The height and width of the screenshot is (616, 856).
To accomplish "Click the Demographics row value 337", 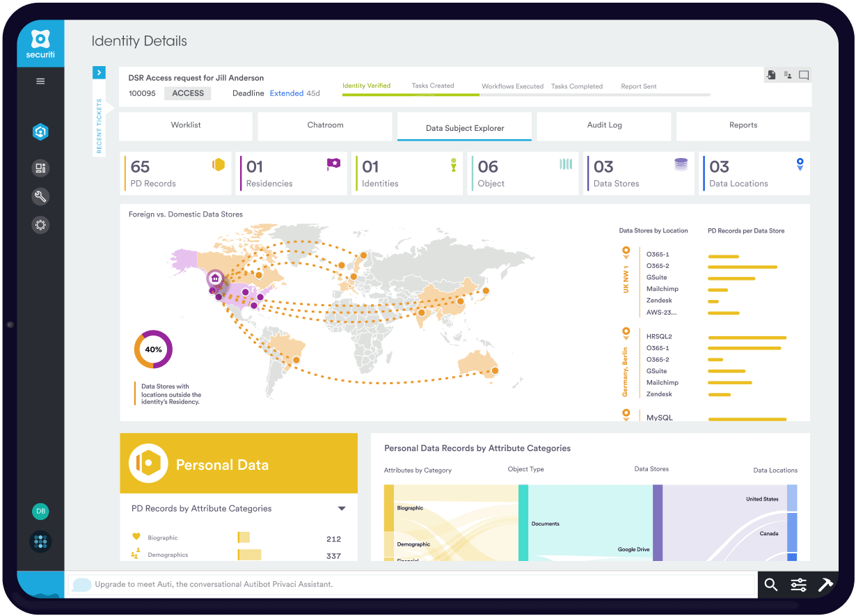I will [333, 555].
